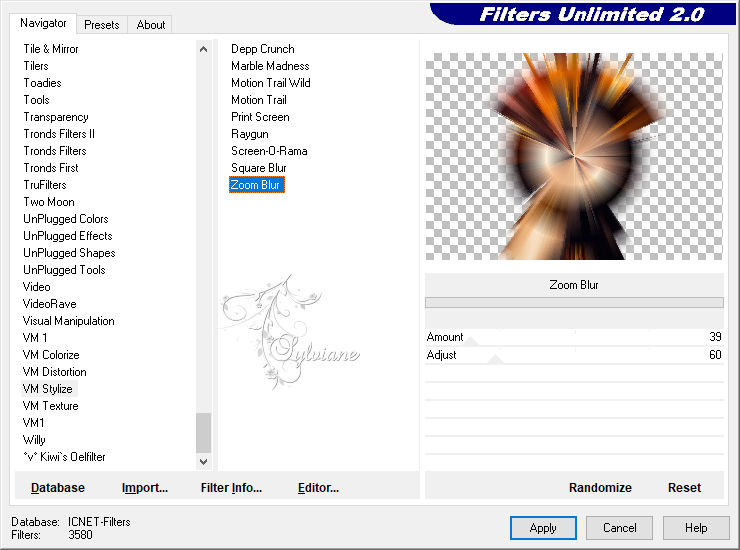Image resolution: width=740 pixels, height=550 pixels.
Task: Open the Presets tab
Action: pyautogui.click(x=101, y=25)
